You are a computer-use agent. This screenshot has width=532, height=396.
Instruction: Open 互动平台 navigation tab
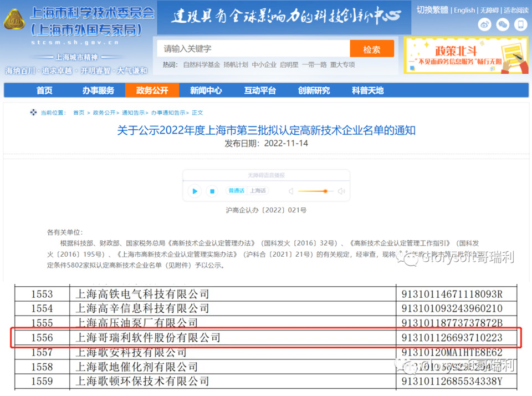click(x=260, y=90)
